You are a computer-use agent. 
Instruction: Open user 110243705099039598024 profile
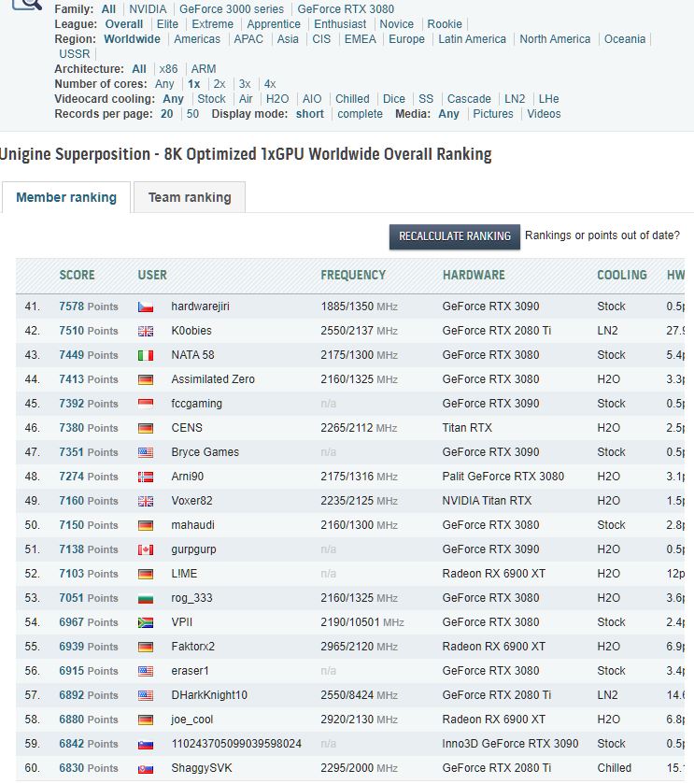click(236, 744)
